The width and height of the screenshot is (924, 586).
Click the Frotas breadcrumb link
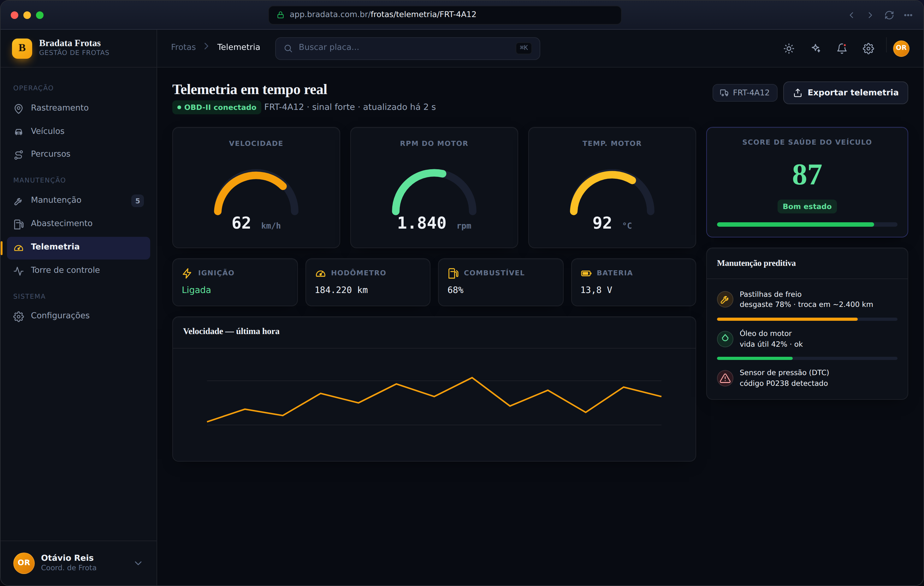click(x=183, y=47)
